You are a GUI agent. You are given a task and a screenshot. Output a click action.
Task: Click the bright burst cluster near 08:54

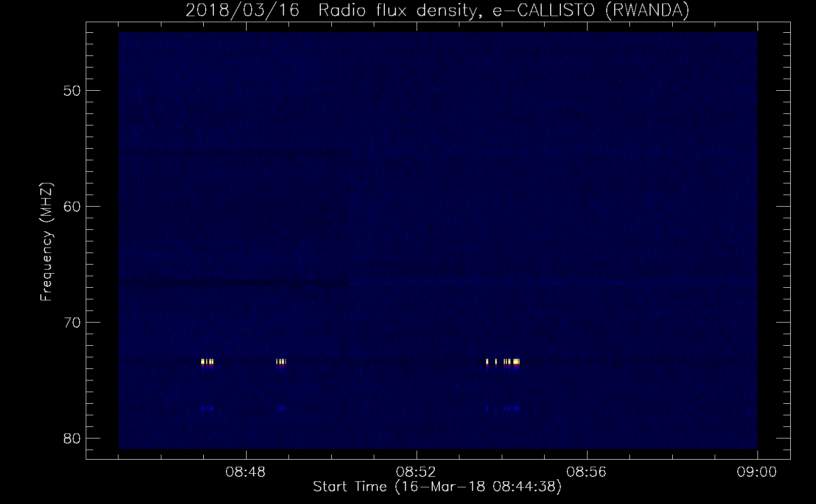point(503,364)
